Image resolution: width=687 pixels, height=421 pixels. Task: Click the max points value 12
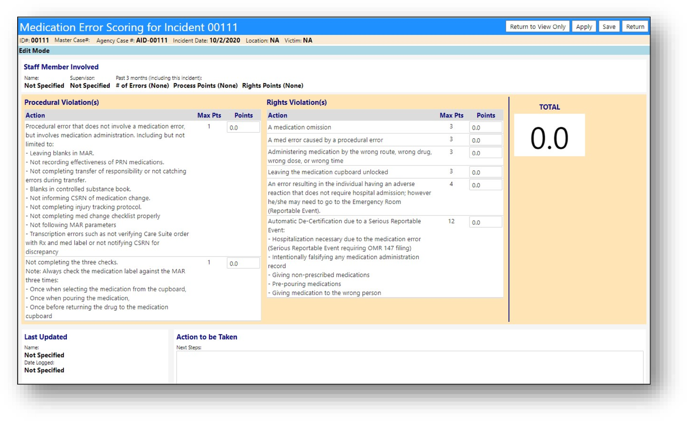pyautogui.click(x=451, y=221)
